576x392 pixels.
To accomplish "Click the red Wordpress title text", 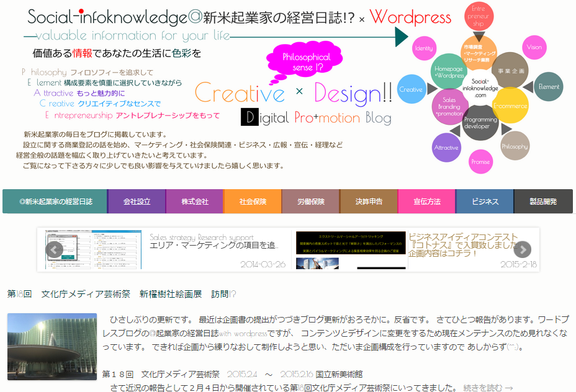I will 411,17.
